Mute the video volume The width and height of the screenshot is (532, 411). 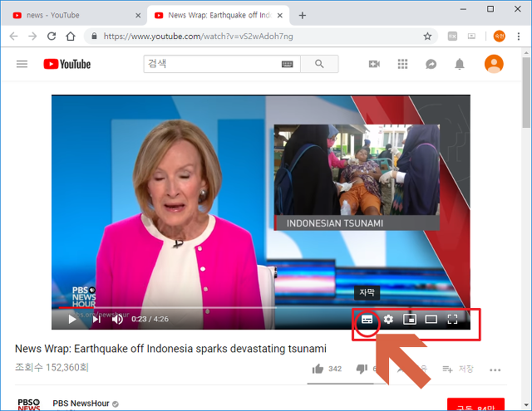point(117,319)
